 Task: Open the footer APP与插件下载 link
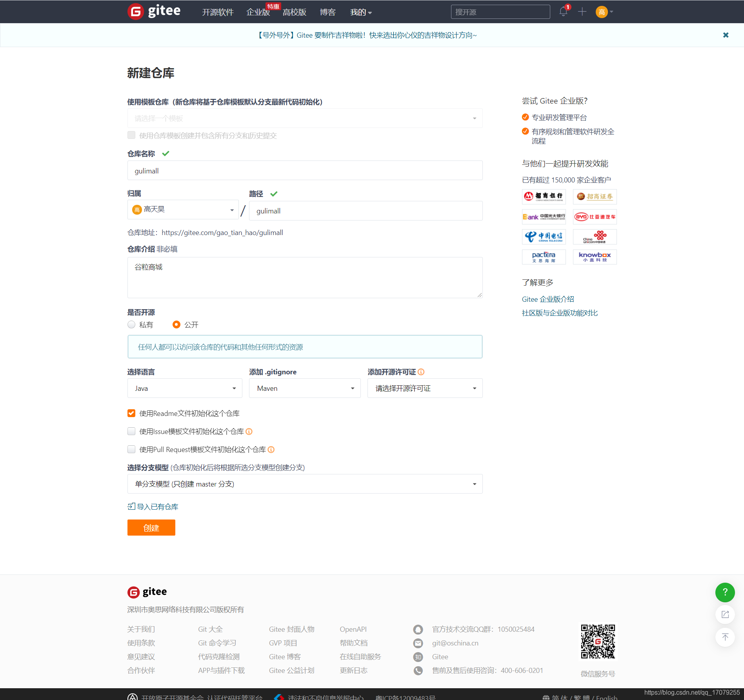click(221, 671)
